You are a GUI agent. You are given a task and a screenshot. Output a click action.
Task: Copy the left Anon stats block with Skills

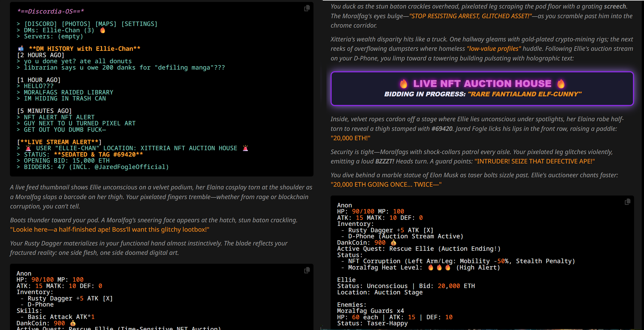(307, 270)
